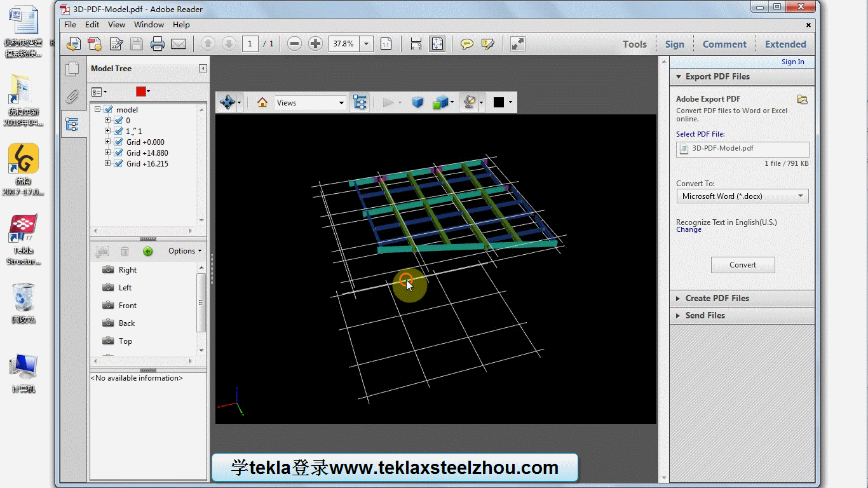The height and width of the screenshot is (488, 868).
Task: Click the Change language link
Action: [689, 229]
